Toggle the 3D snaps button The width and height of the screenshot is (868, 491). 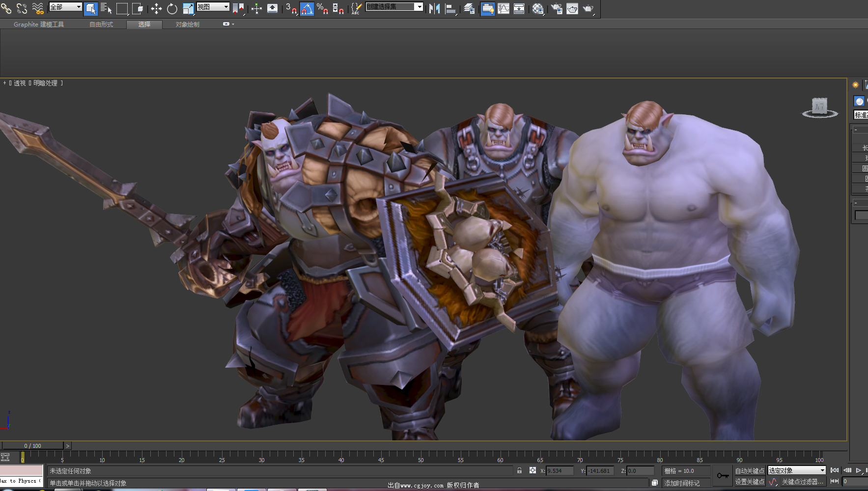[x=291, y=8]
